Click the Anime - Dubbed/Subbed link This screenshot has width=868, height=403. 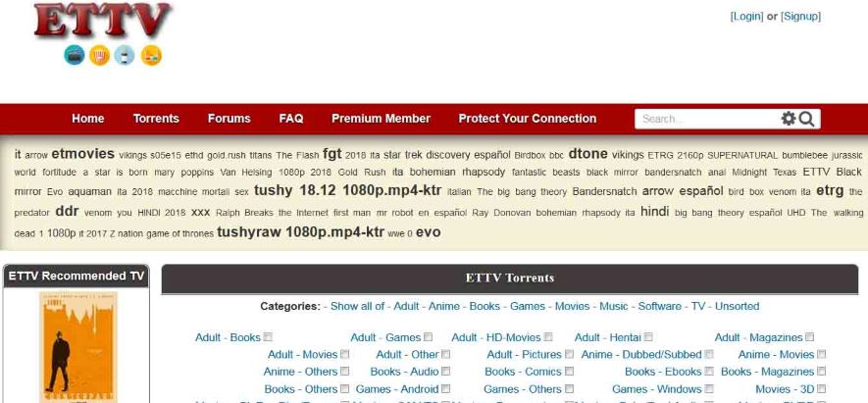641,354
